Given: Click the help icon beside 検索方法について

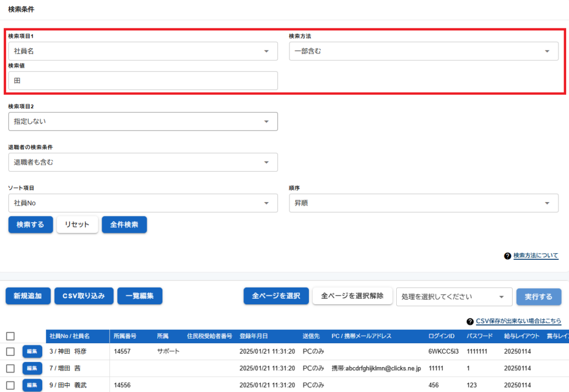Looking at the screenshot, I should tap(507, 256).
